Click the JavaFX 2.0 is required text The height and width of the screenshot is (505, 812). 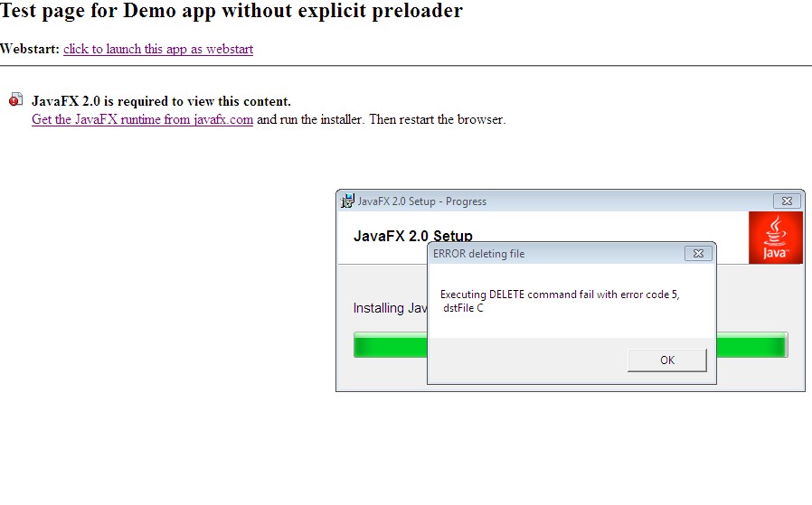(161, 101)
